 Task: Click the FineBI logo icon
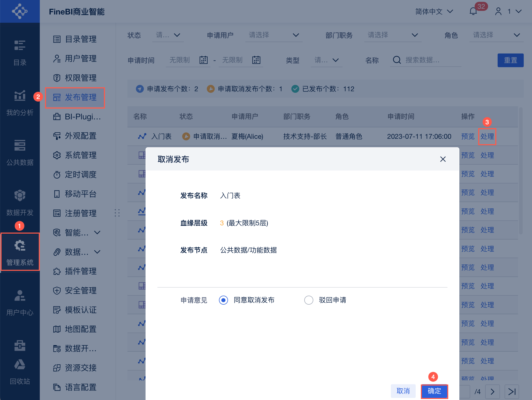point(20,11)
